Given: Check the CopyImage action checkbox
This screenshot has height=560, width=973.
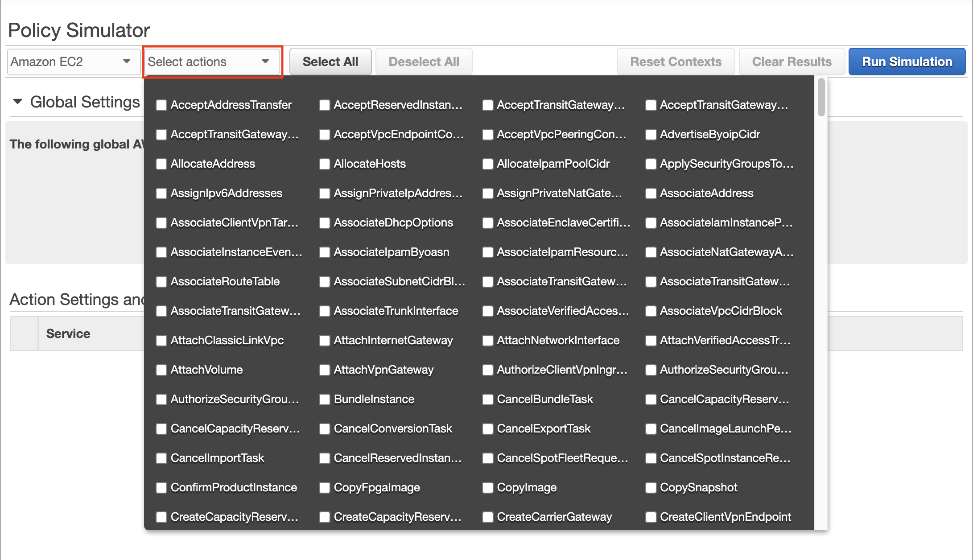Looking at the screenshot, I should pyautogui.click(x=488, y=488).
